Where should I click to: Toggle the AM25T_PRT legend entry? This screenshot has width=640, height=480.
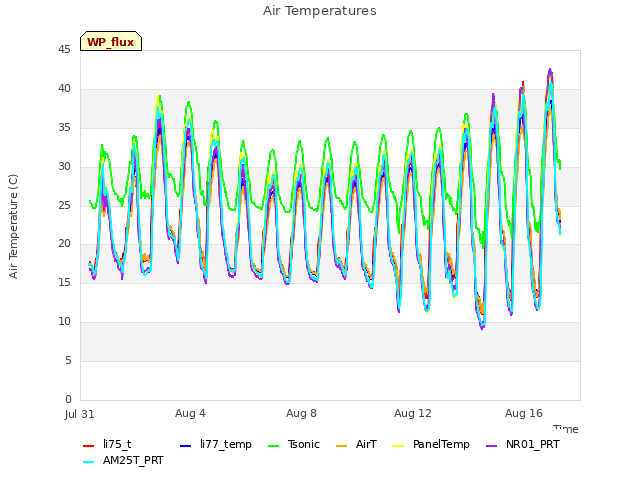(123, 460)
